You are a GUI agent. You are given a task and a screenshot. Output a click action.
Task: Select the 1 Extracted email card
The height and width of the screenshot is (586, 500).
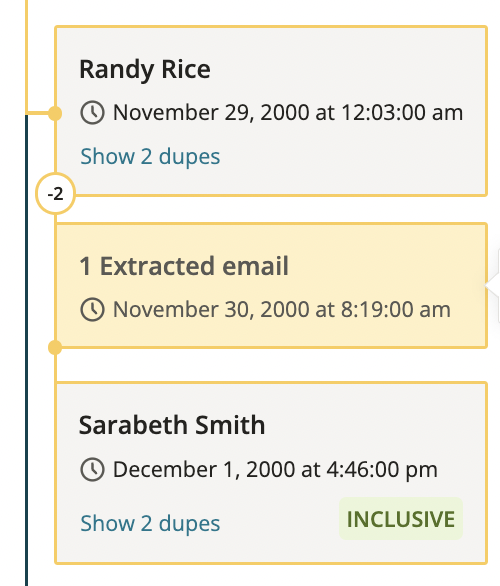[271, 286]
